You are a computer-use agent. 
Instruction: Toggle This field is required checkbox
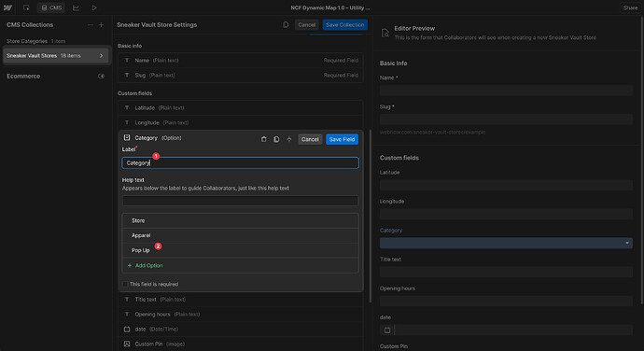(x=125, y=284)
